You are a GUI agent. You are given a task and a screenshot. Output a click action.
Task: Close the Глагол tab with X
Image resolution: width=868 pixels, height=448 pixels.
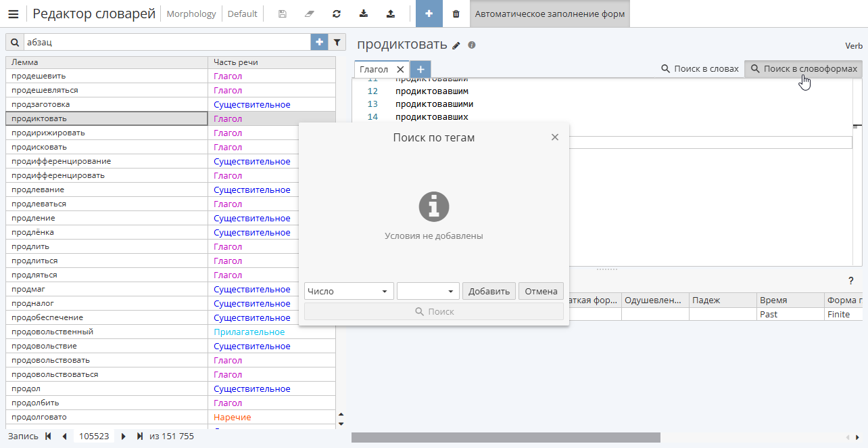400,69
